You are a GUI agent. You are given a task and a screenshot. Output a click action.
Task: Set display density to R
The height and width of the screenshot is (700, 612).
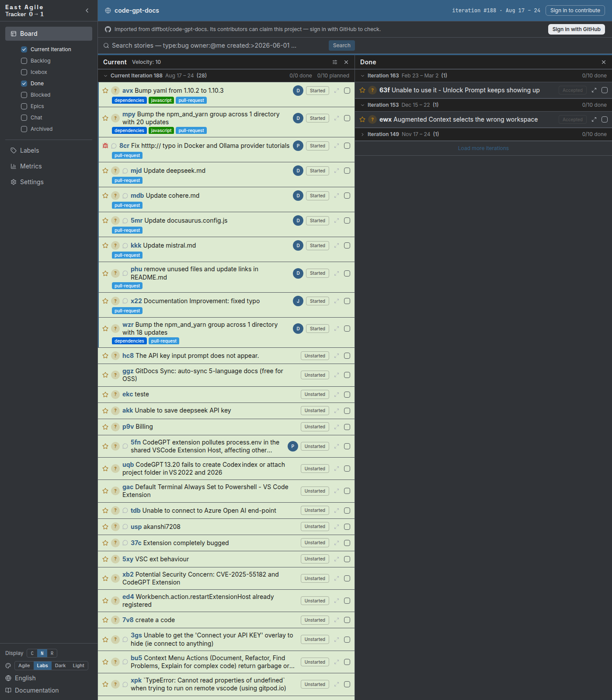pyautogui.click(x=52, y=653)
